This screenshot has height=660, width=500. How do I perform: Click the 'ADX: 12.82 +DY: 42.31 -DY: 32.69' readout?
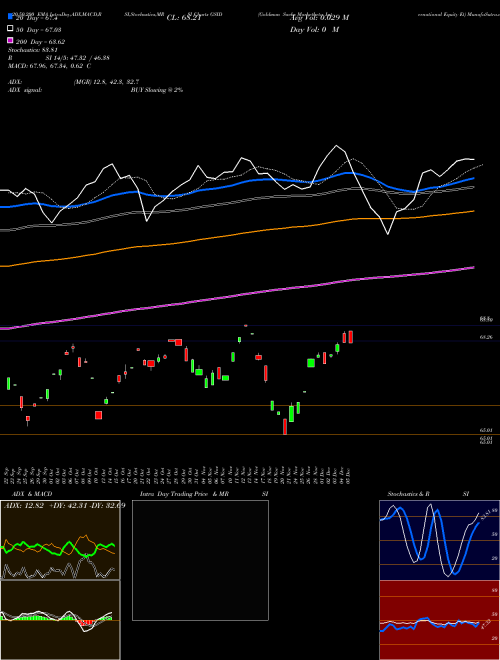click(x=64, y=505)
